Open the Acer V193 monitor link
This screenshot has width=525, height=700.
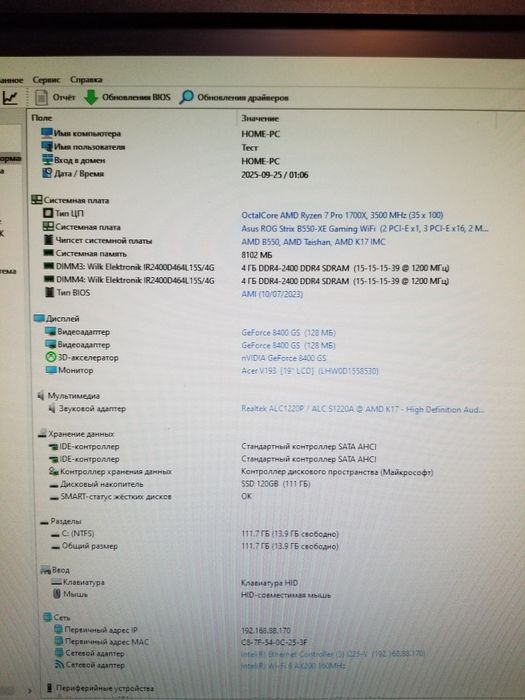tap(310, 371)
